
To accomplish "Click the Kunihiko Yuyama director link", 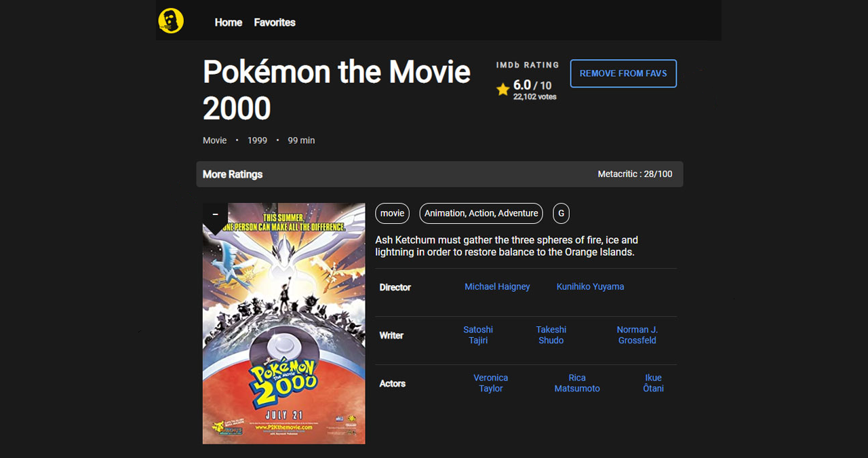I will point(590,286).
